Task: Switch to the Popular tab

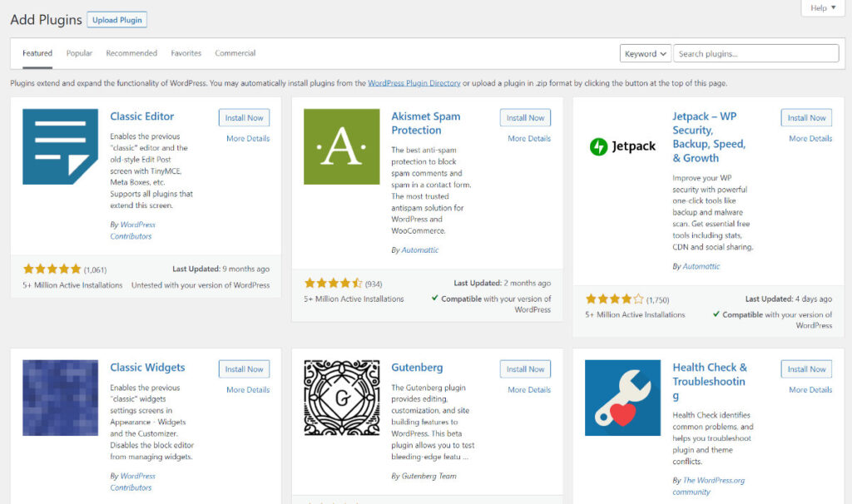Action: coord(79,53)
